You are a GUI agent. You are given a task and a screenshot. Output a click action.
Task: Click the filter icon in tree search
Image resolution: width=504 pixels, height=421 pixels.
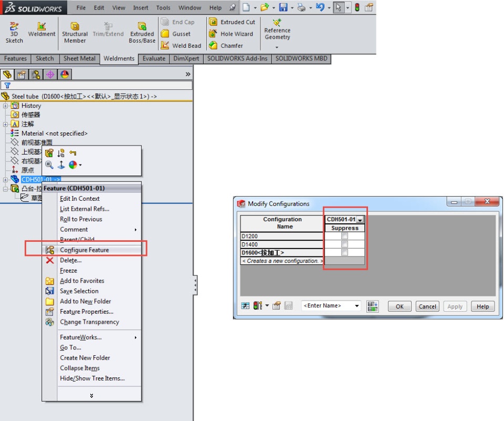click(x=7, y=85)
